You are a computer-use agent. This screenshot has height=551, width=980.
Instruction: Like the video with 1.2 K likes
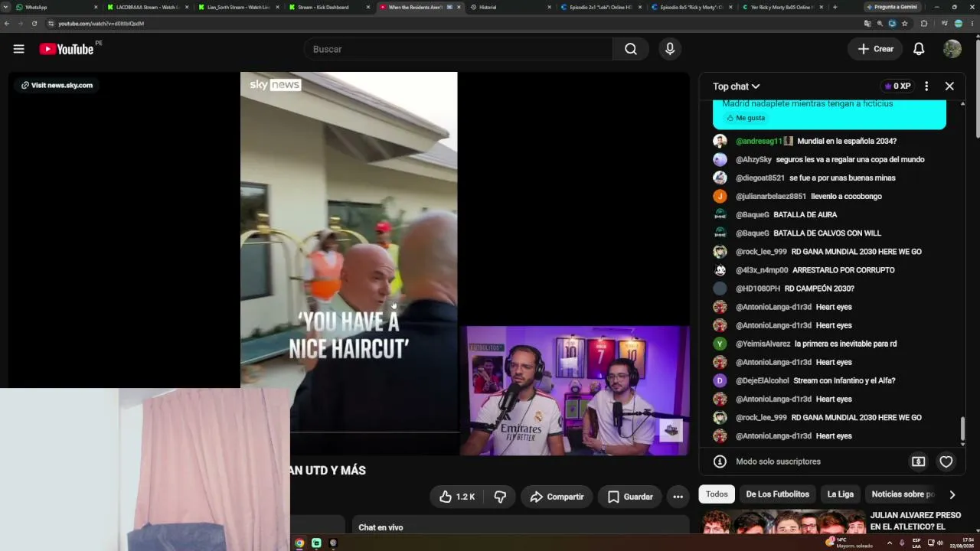pos(457,497)
